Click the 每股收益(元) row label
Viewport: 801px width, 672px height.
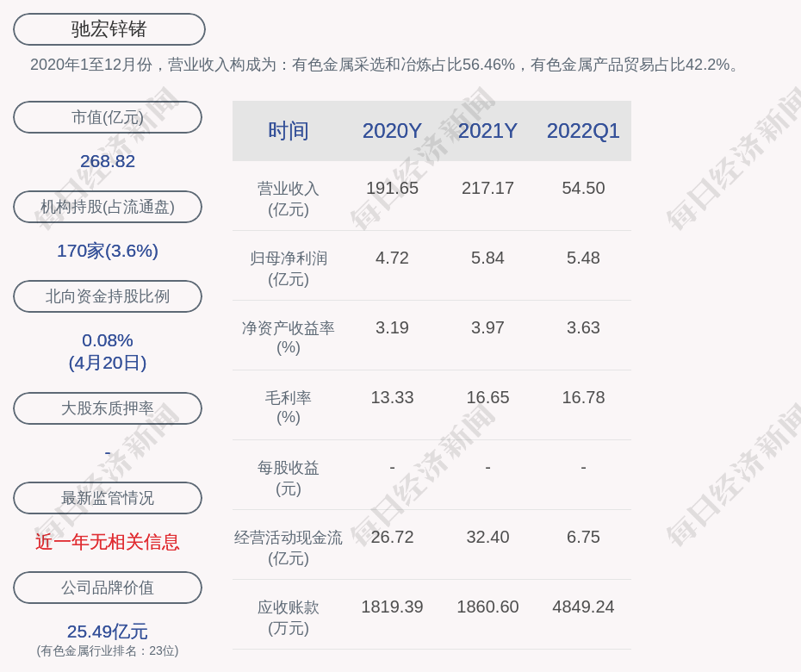(x=289, y=478)
